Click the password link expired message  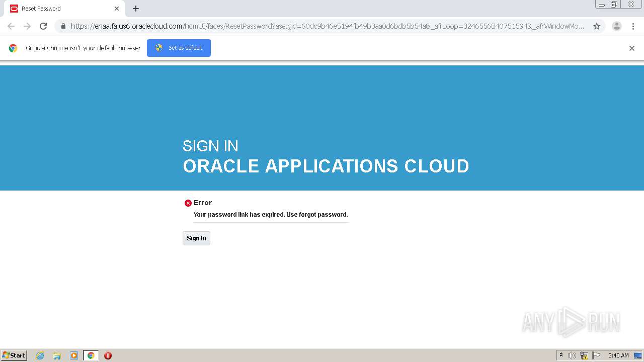point(271,215)
